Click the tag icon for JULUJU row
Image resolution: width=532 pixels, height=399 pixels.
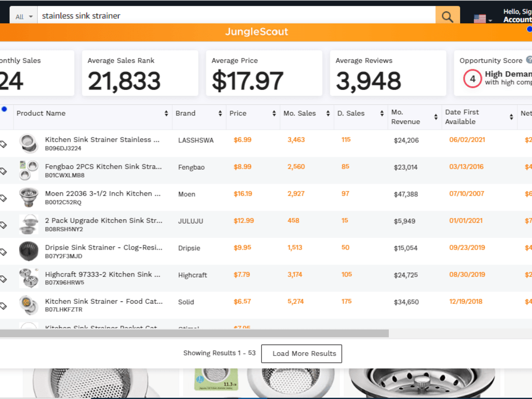tap(3, 225)
